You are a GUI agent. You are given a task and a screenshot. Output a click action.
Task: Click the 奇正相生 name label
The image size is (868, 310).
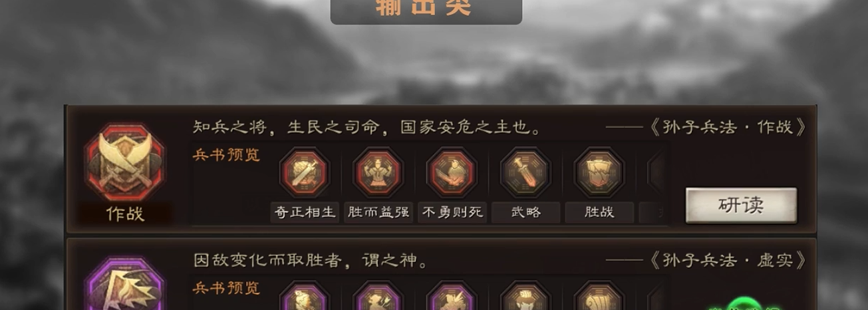tap(304, 213)
